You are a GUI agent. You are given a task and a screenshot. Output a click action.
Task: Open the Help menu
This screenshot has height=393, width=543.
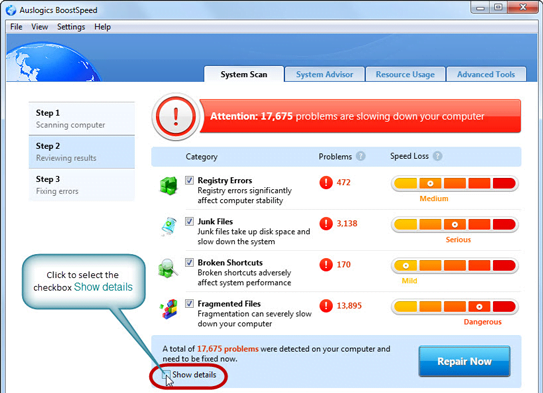[103, 27]
